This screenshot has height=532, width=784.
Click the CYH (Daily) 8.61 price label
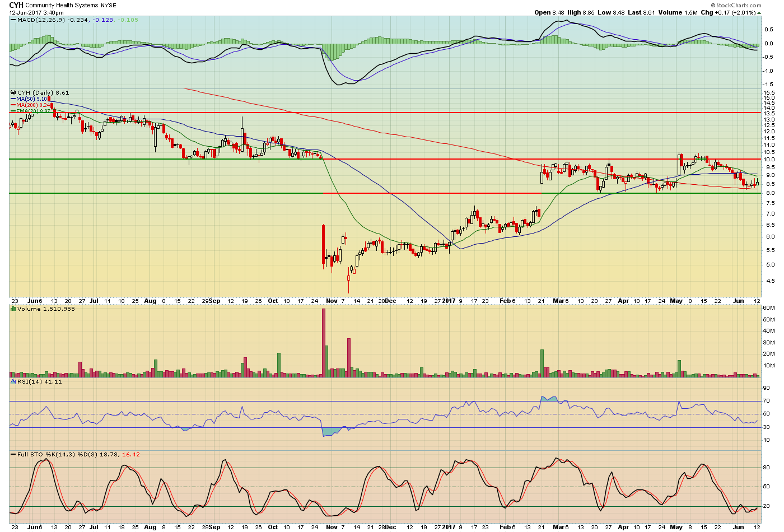pos(43,92)
